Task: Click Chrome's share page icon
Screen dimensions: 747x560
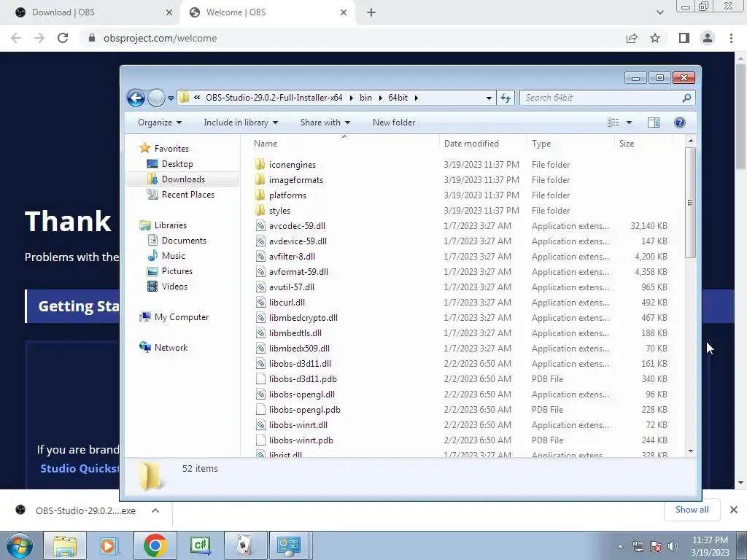Action: (x=632, y=38)
